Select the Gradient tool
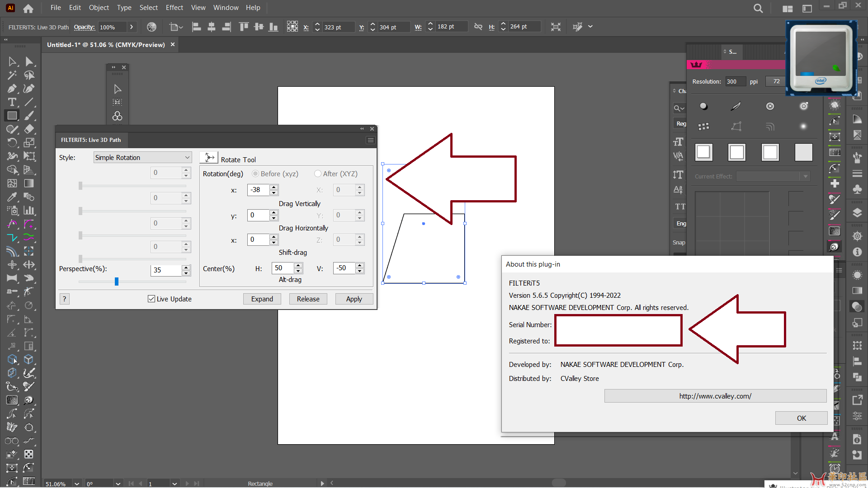Image resolution: width=868 pixels, height=488 pixels. click(29, 183)
